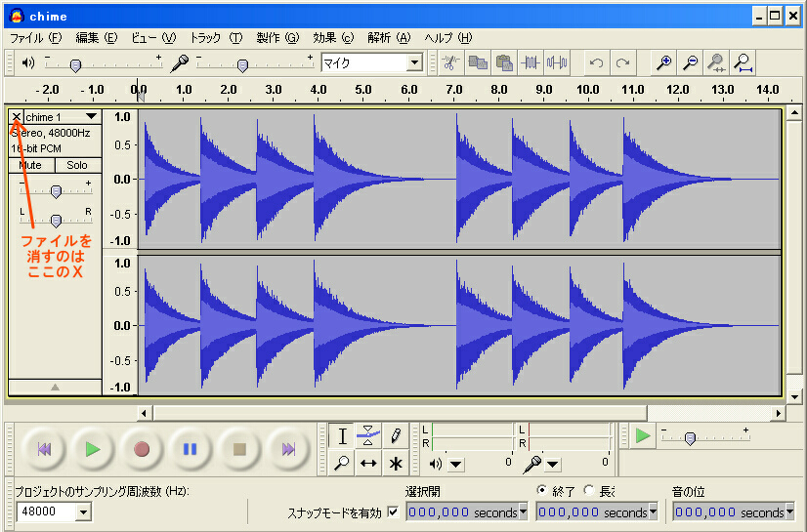Open the トラック (T) menu

coord(216,38)
